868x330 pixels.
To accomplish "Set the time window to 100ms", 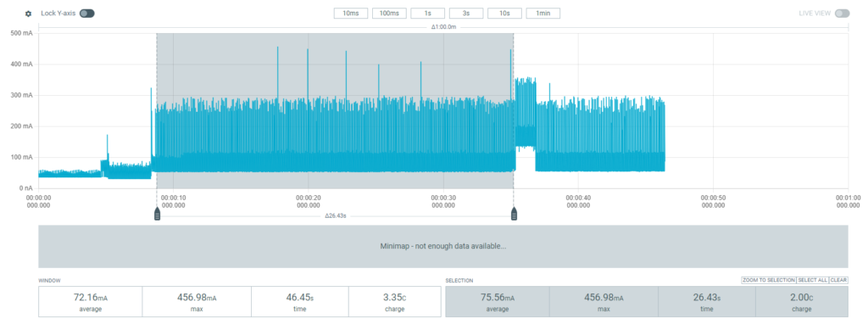I will (x=389, y=14).
